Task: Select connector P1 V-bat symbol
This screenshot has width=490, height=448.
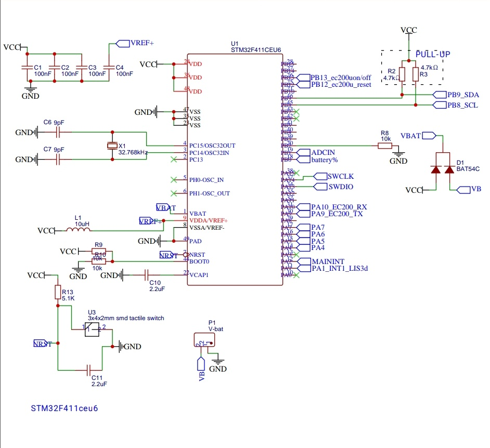Action: pos(204,340)
